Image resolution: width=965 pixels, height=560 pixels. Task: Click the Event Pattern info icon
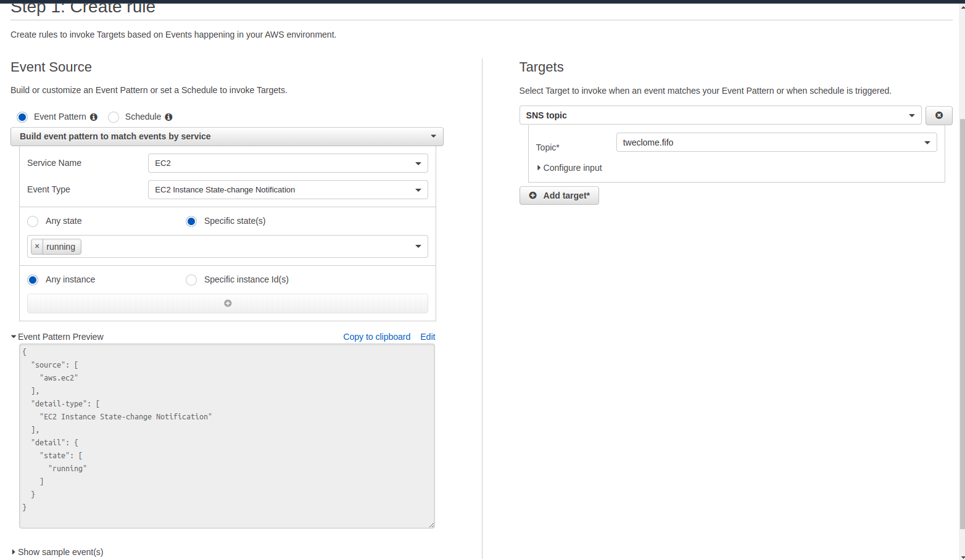click(x=93, y=117)
